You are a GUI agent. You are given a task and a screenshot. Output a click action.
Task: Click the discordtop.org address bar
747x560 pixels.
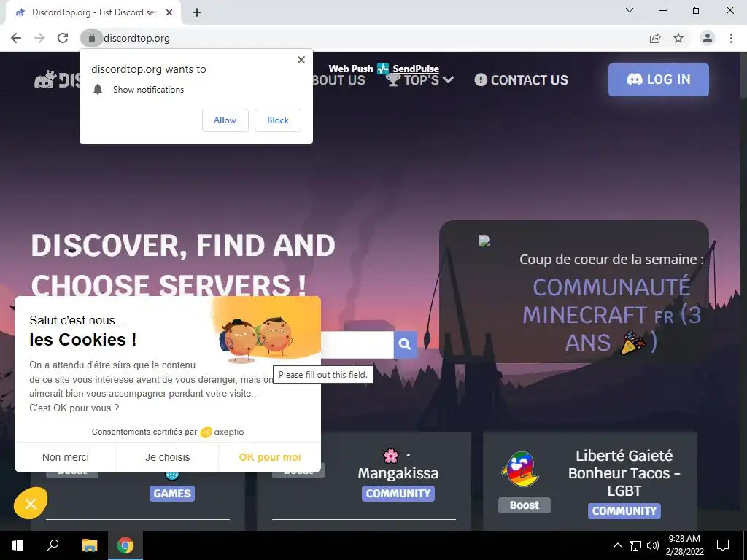[362, 38]
